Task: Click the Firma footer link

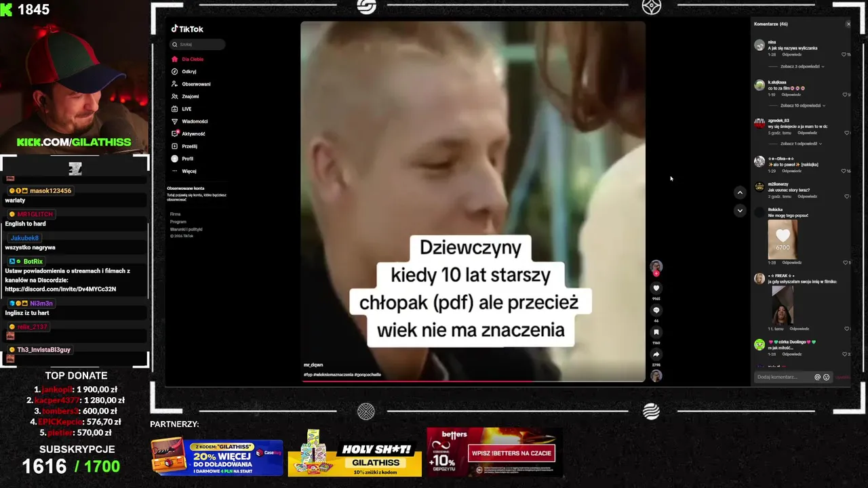Action: [x=175, y=214]
